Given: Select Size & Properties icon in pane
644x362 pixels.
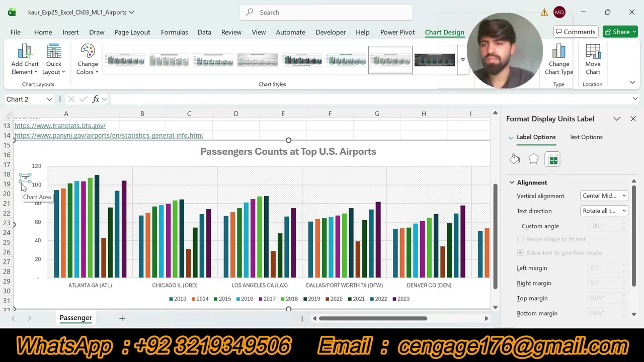Looking at the screenshot, I should pyautogui.click(x=552, y=159).
